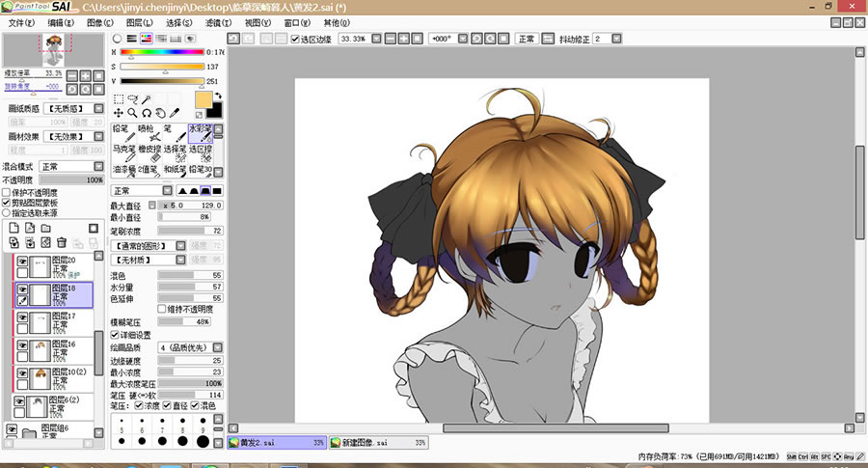Image resolution: width=868 pixels, height=468 pixels.
Task: Select the 喷枪 airbrush tool
Action: click(149, 133)
